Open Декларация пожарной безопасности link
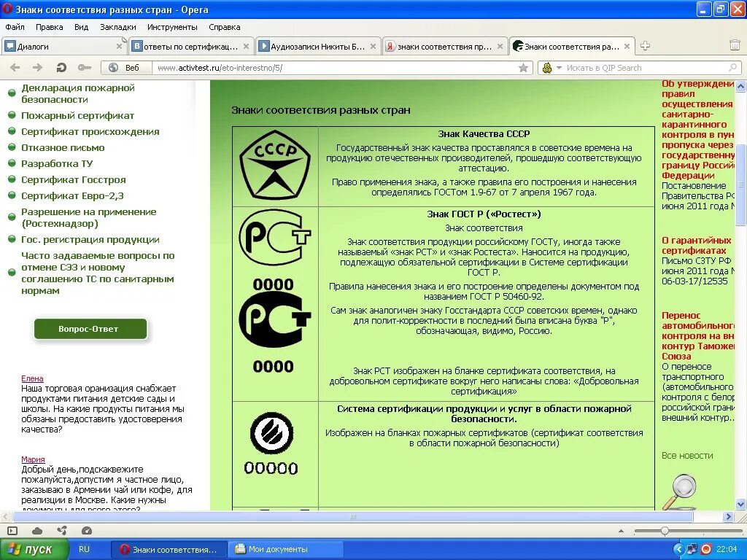 [x=78, y=93]
